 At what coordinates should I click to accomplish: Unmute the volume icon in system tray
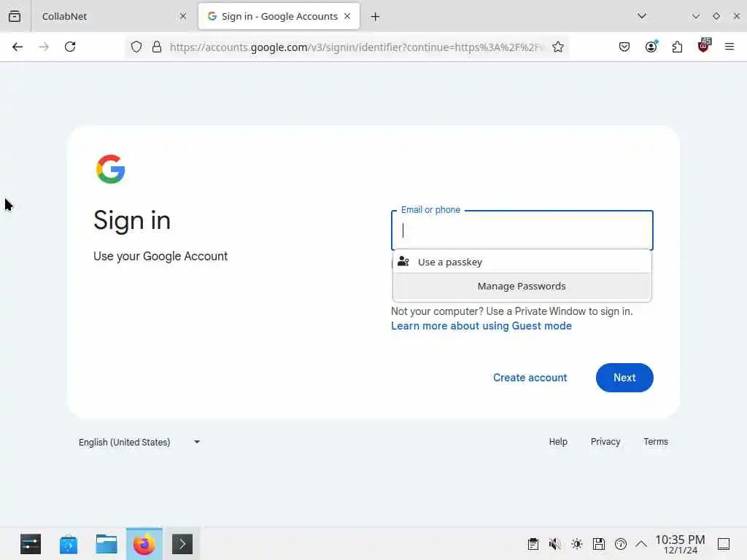pos(554,544)
